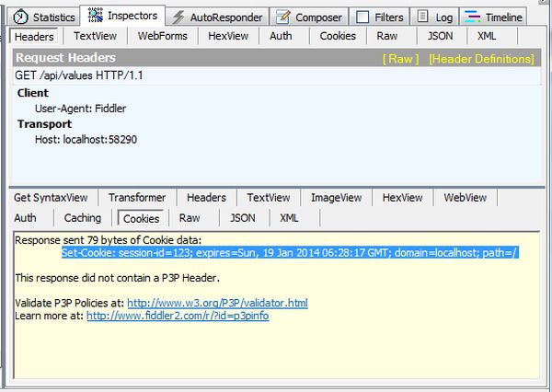Click the [Raw] link in Request Headers

[x=400, y=59]
